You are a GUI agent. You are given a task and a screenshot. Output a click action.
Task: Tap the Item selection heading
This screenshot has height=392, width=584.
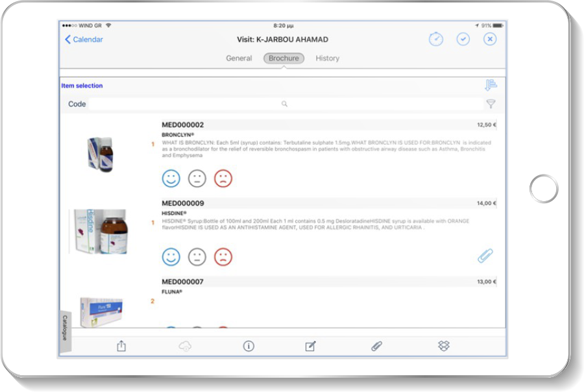click(x=82, y=86)
